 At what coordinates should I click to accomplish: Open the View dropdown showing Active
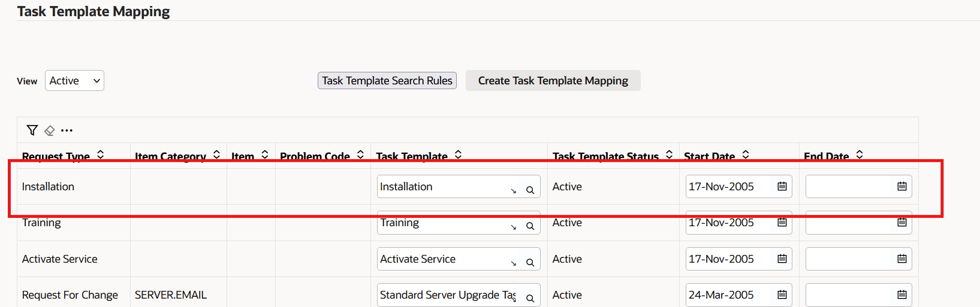[x=74, y=81]
